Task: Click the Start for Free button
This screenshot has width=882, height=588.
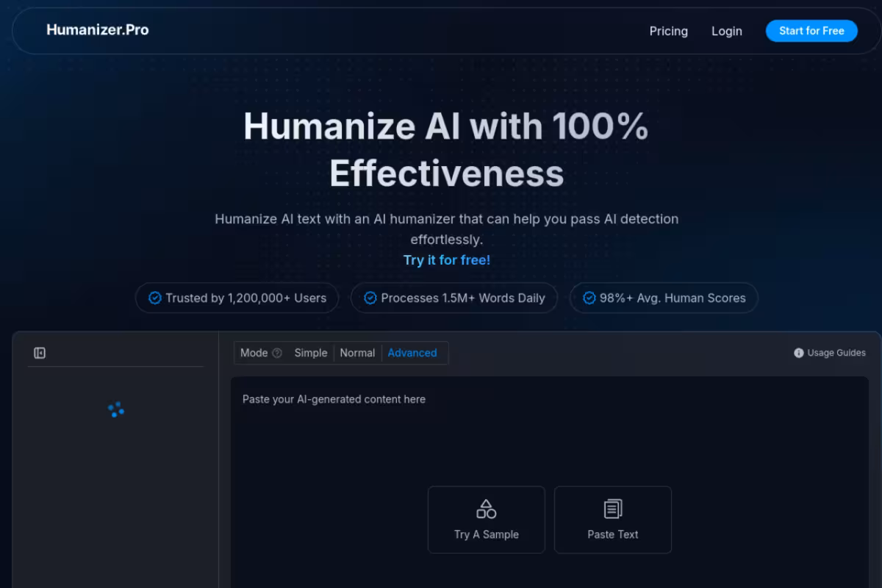Action: 811,31
